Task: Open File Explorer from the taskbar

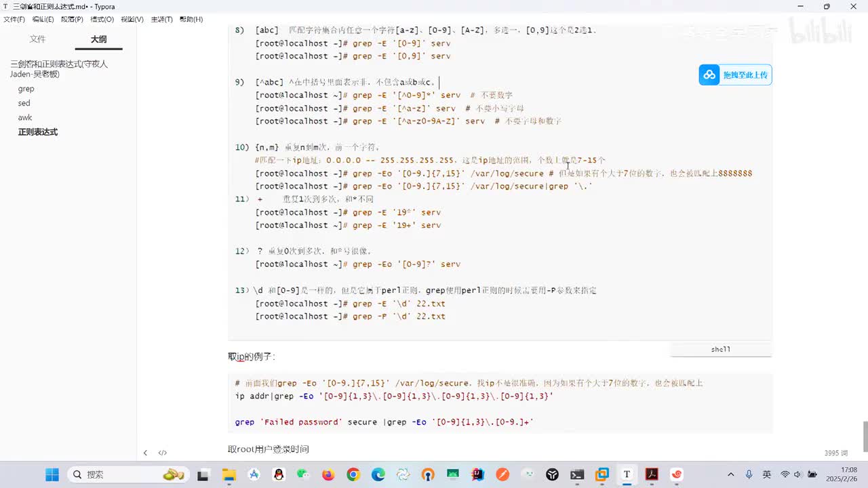Action: [x=229, y=474]
